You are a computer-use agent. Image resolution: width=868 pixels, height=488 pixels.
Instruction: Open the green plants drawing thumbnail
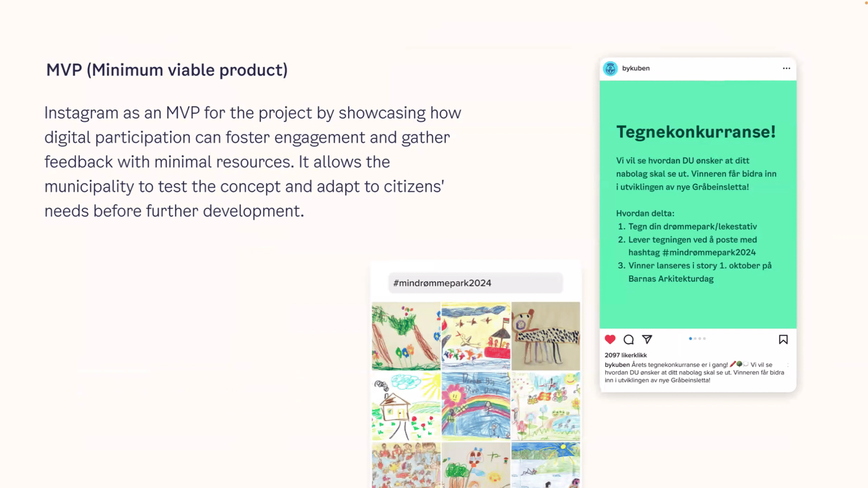tap(406, 336)
